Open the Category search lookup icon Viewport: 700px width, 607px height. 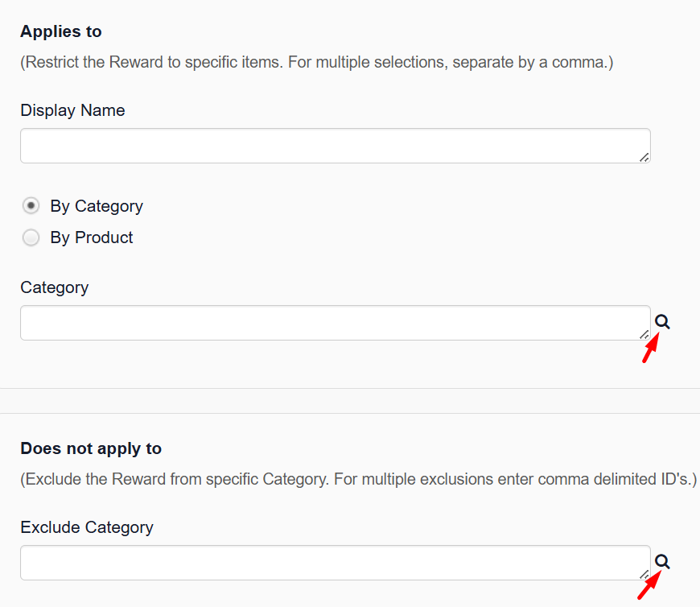(x=662, y=321)
